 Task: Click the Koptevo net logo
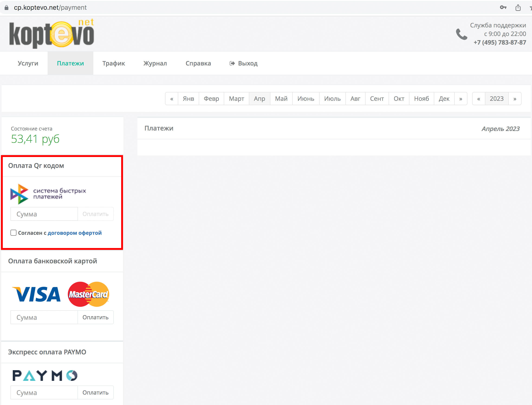[52, 34]
